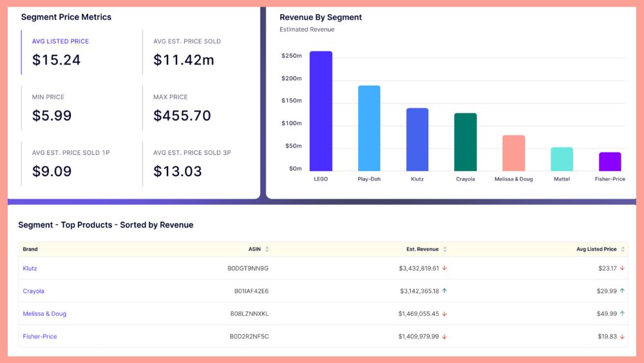
Task: Click the Fisher-Price purple revenue bar
Action: pos(610,162)
